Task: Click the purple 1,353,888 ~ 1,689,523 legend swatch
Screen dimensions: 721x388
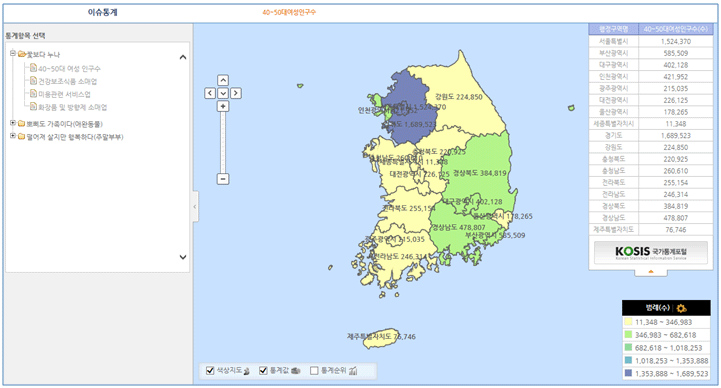Action: pos(628,374)
